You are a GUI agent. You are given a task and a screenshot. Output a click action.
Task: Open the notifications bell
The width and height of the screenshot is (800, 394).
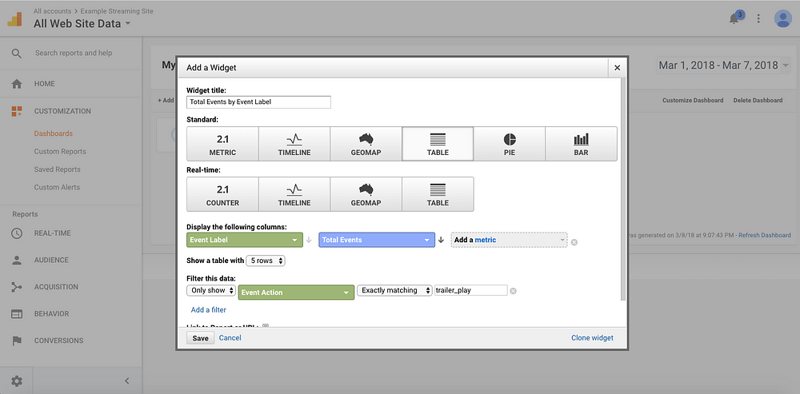pyautogui.click(x=735, y=18)
